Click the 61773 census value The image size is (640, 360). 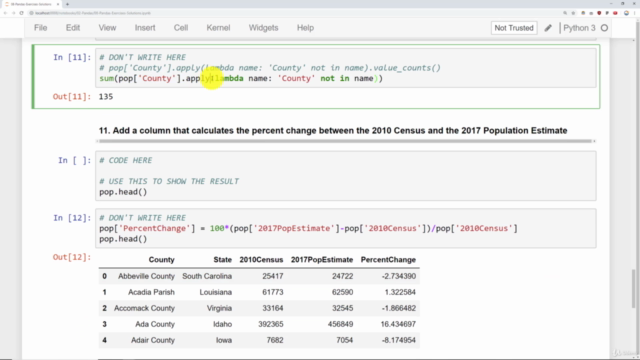pyautogui.click(x=272, y=292)
